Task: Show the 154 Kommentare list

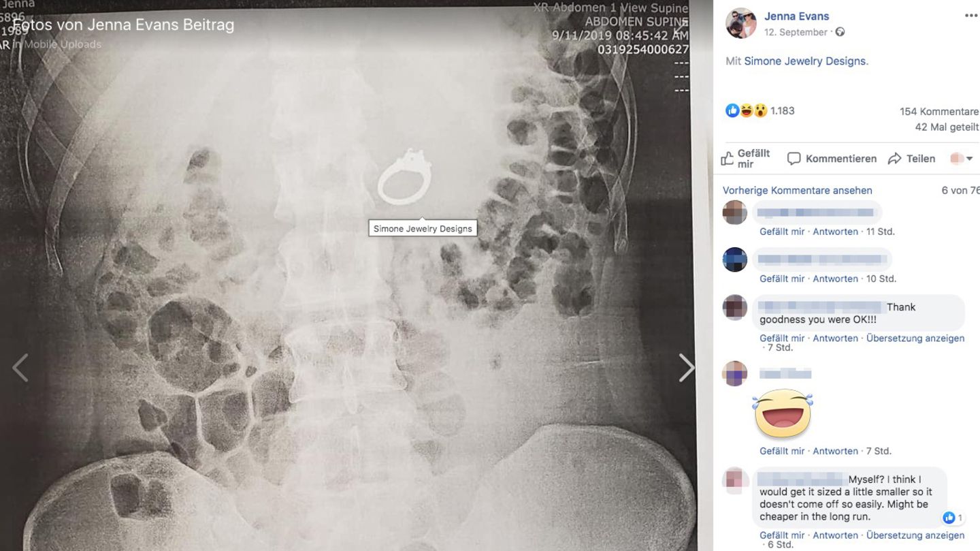Action: [x=938, y=112]
